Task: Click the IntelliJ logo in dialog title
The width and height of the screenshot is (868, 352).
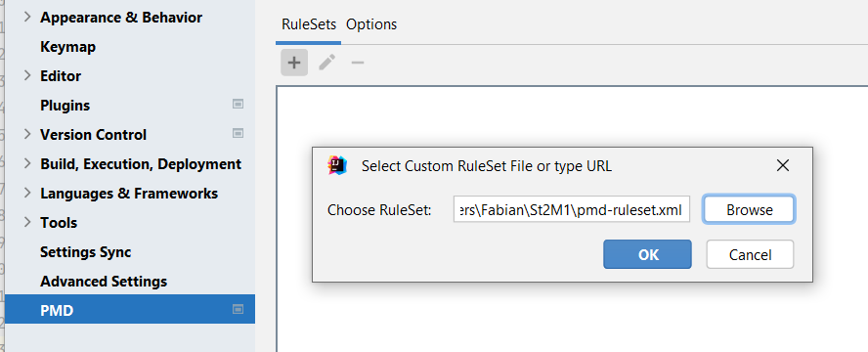Action: click(337, 165)
